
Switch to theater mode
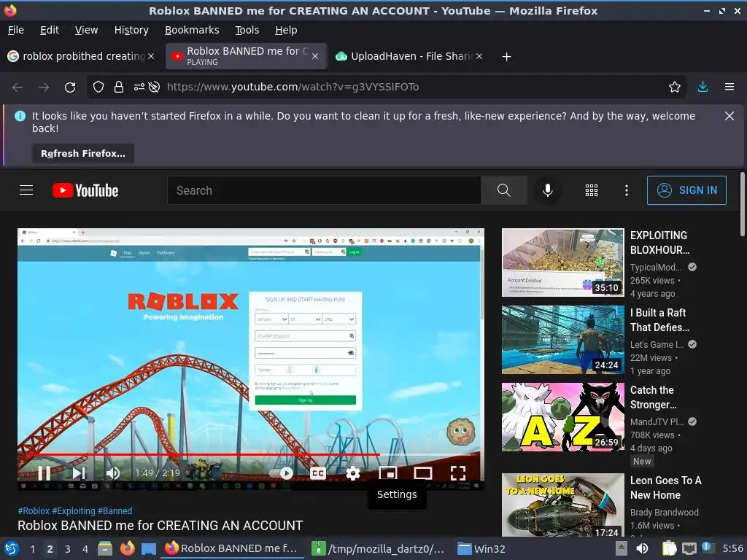pos(422,472)
